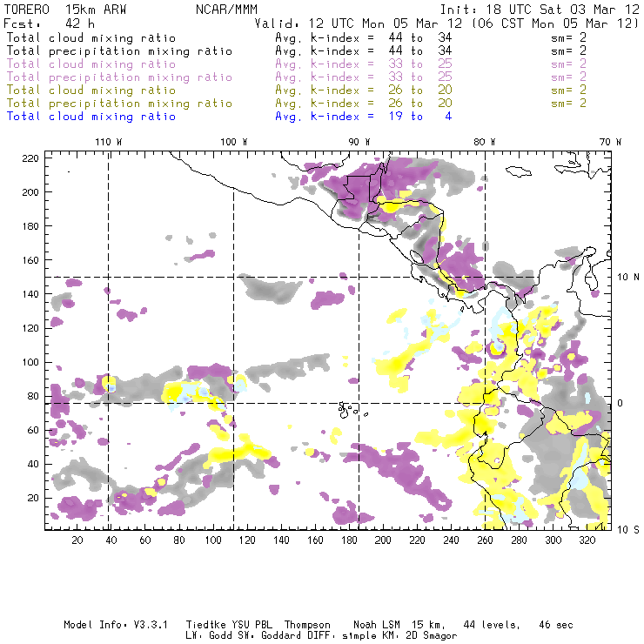Click purple 'Total cloud mixing ratio' legend label
Viewport: 644px width, 644px height.
[x=91, y=64]
